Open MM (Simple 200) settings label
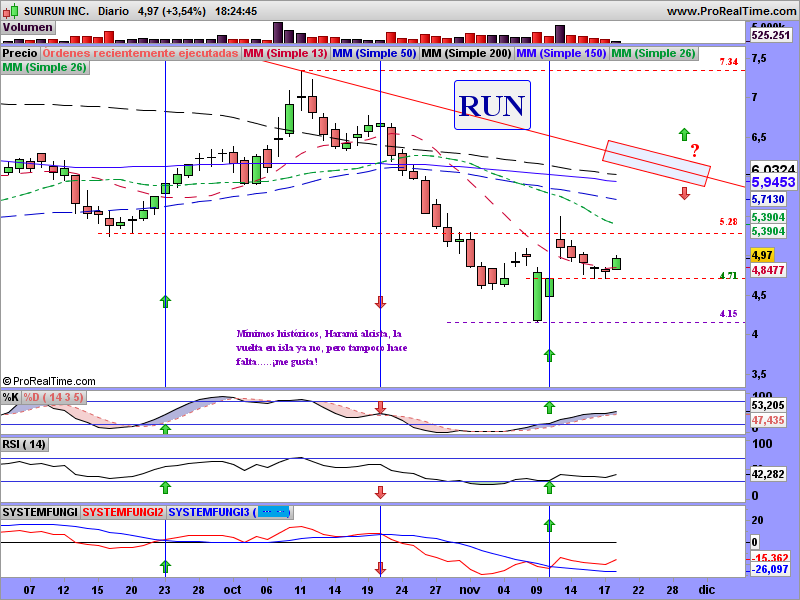Screen dimensions: 800x600 click(466, 53)
